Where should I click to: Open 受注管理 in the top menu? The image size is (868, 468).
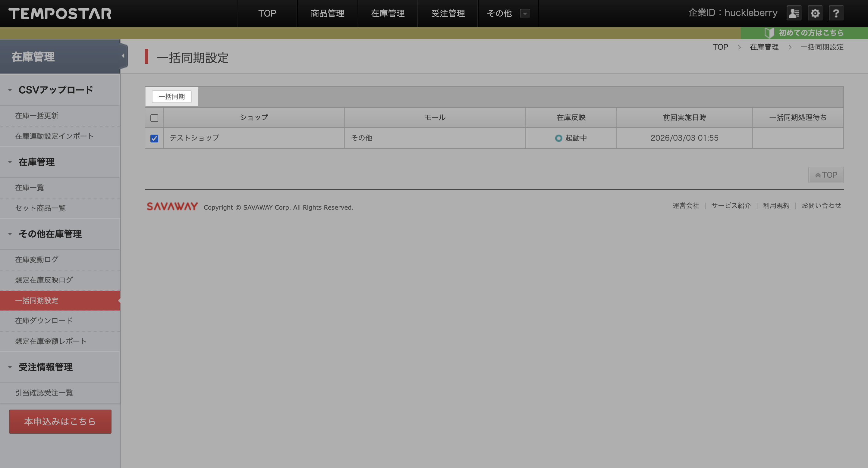tap(448, 14)
